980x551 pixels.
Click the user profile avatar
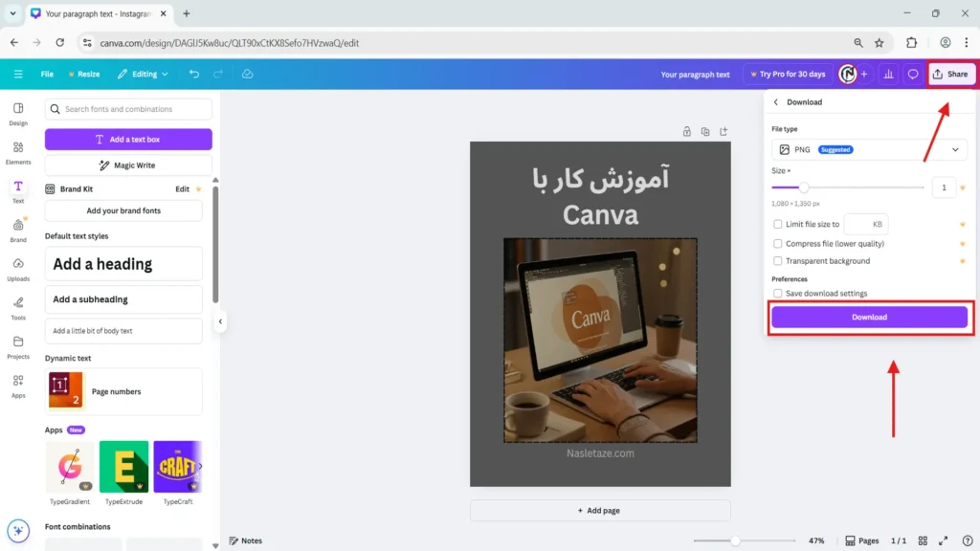click(848, 74)
